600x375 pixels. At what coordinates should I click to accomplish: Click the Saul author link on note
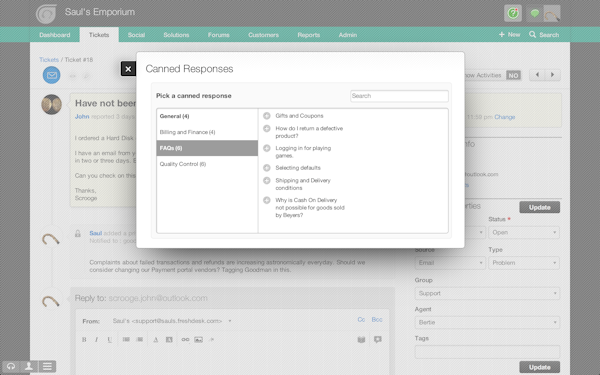96,233
